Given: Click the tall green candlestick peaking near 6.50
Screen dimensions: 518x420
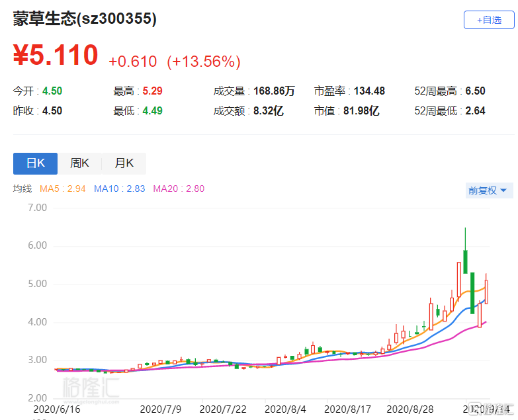Looking at the screenshot, I should [x=466, y=261].
